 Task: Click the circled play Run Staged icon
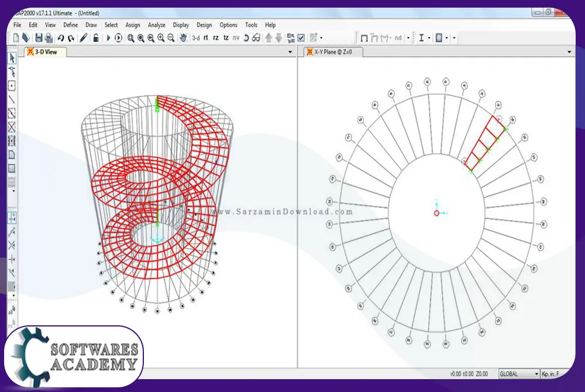(x=118, y=37)
